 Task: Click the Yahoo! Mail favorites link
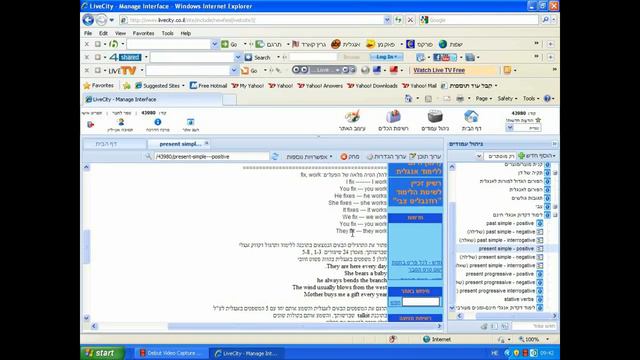[419, 86]
